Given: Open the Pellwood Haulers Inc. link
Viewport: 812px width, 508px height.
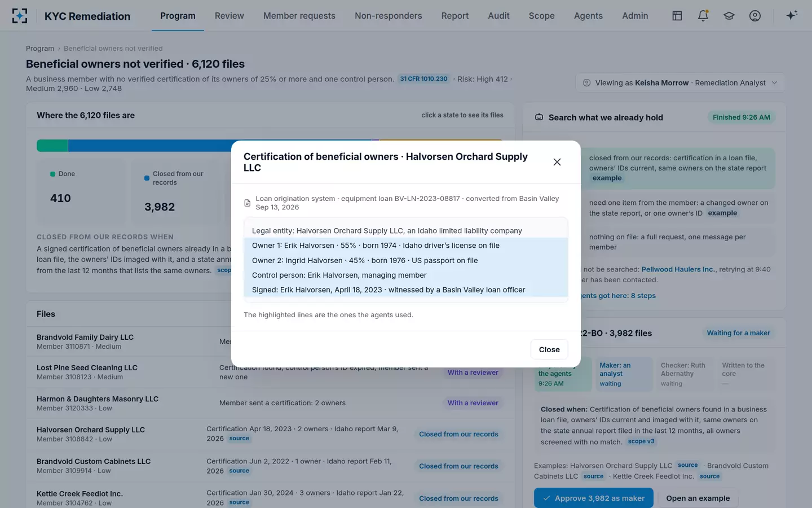Looking at the screenshot, I should pyautogui.click(x=677, y=269).
